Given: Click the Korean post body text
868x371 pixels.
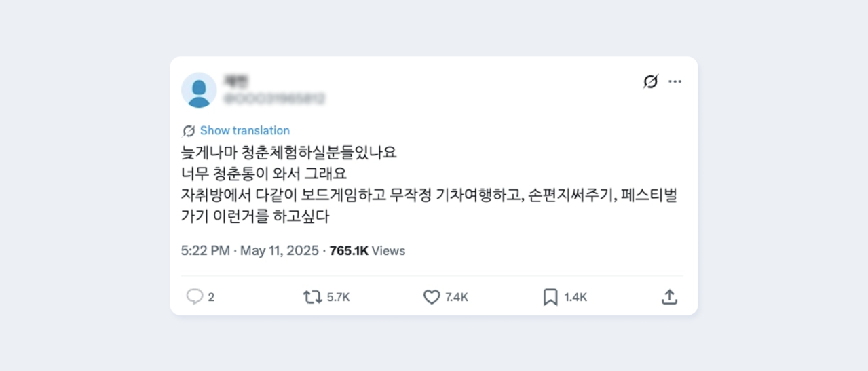Looking at the screenshot, I should pyautogui.click(x=429, y=184).
